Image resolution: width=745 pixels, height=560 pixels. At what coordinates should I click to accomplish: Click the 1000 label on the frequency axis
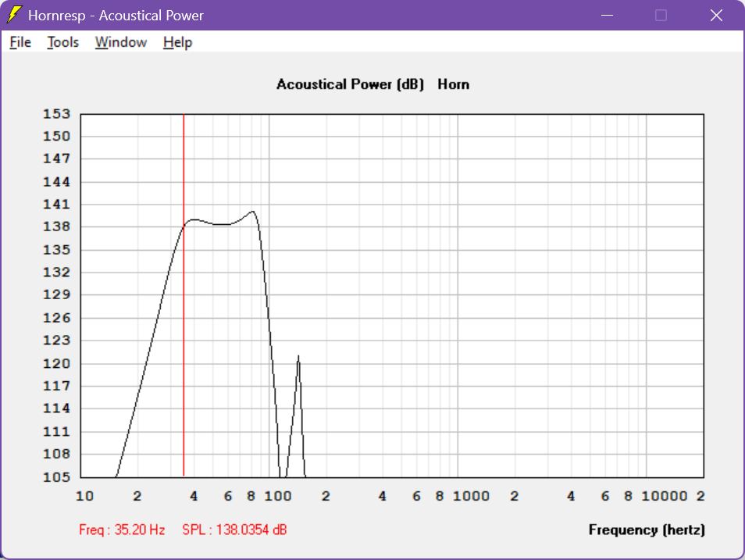tap(471, 496)
